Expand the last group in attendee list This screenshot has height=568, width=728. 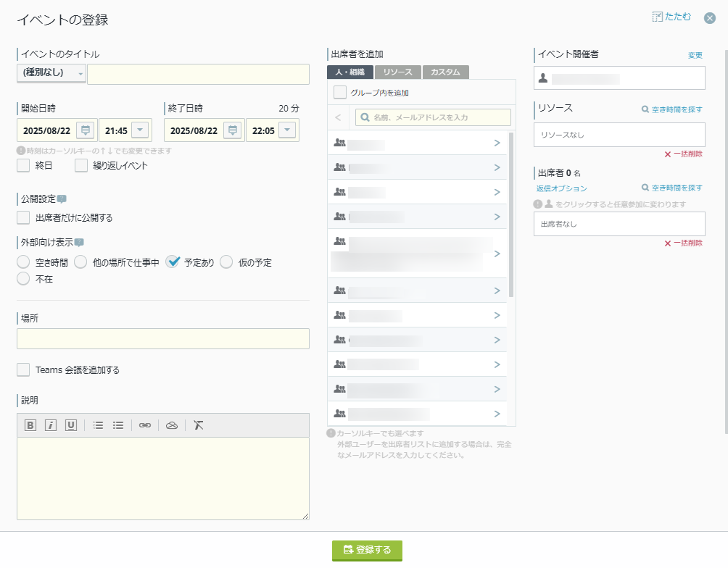[497, 414]
